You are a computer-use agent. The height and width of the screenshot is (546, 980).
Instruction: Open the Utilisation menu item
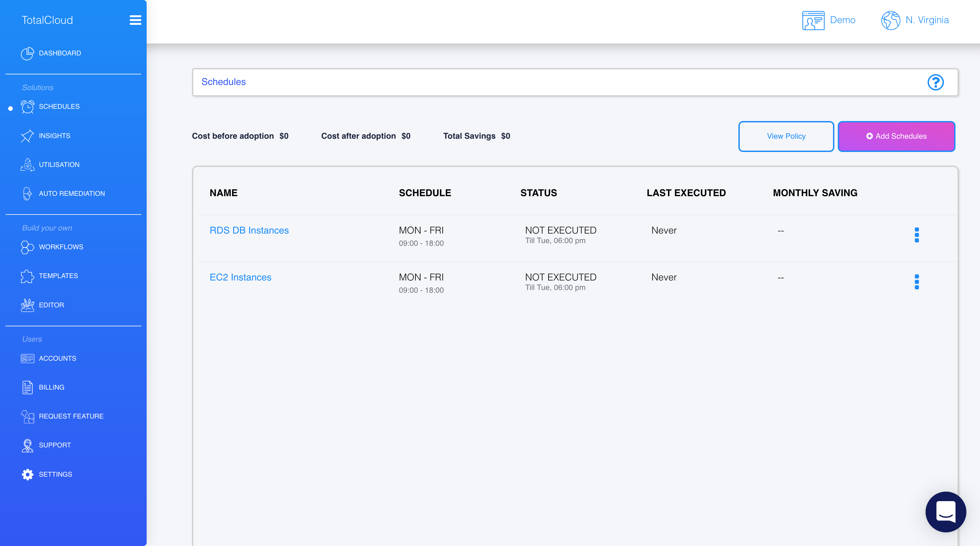point(59,165)
